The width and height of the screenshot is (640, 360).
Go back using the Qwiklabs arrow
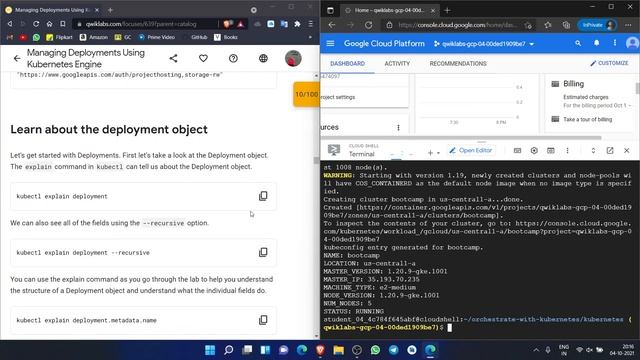(17, 58)
